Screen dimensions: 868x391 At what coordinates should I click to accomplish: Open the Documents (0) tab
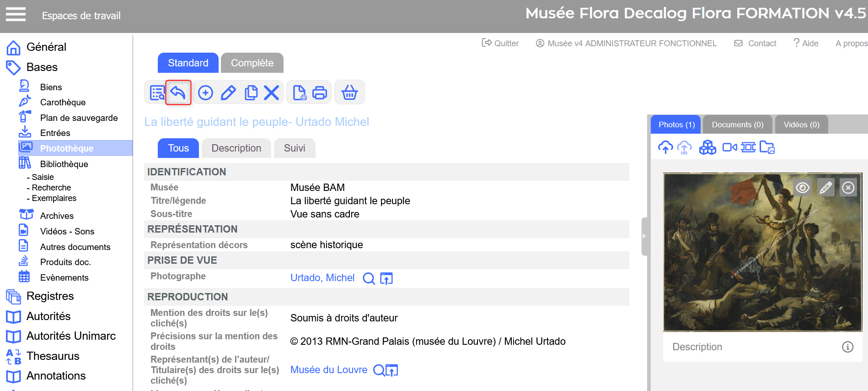coord(737,125)
